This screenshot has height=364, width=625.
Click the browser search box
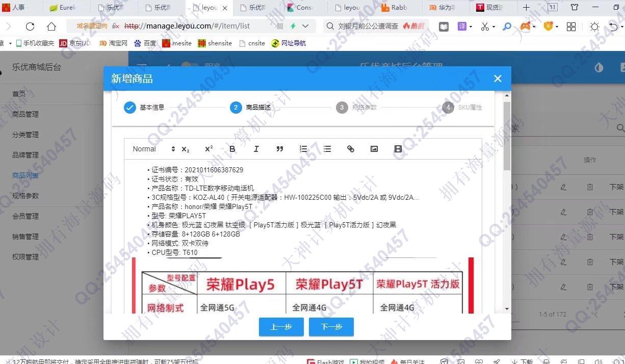pyautogui.click(x=375, y=26)
